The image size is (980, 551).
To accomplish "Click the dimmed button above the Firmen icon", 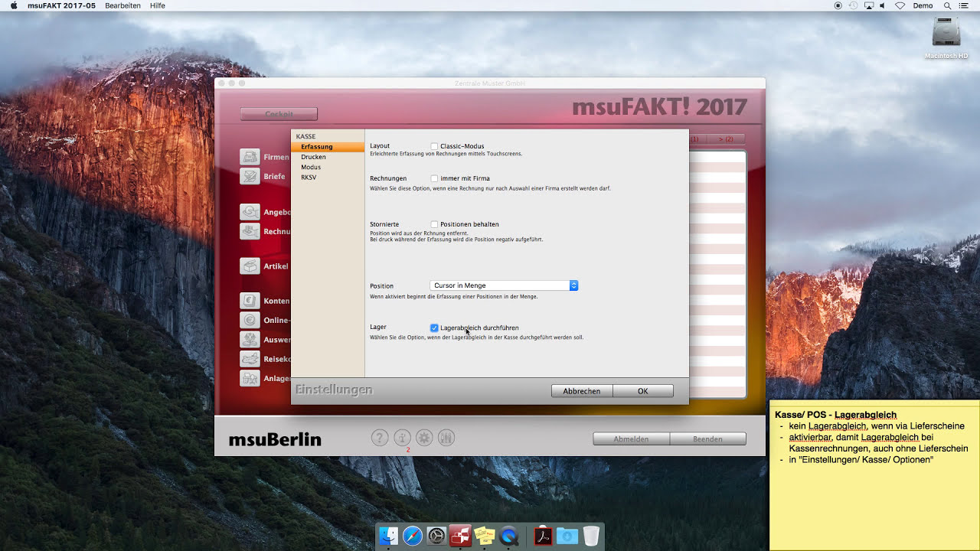I will (279, 114).
